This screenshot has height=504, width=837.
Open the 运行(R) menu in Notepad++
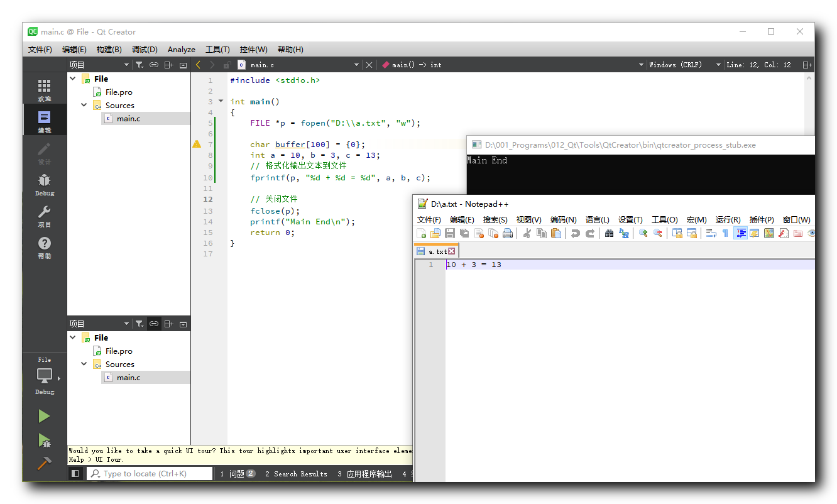coord(727,219)
